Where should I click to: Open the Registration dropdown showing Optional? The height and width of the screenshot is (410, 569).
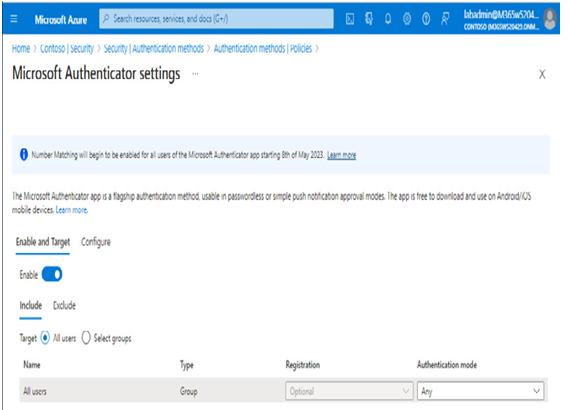point(349,391)
